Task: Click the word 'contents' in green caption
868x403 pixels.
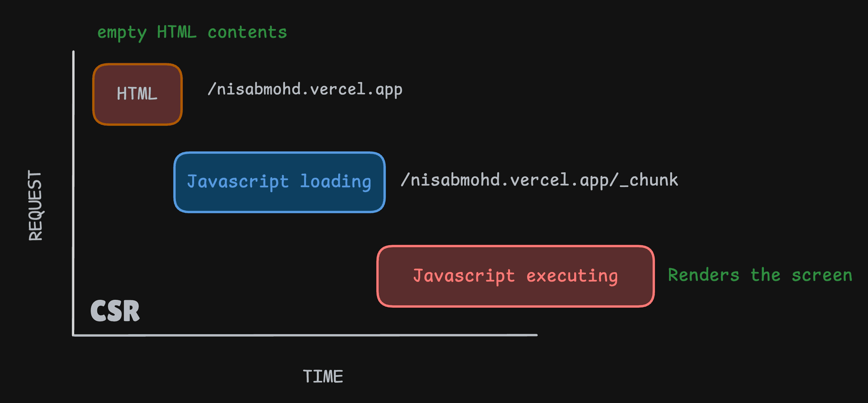Action: click(247, 33)
